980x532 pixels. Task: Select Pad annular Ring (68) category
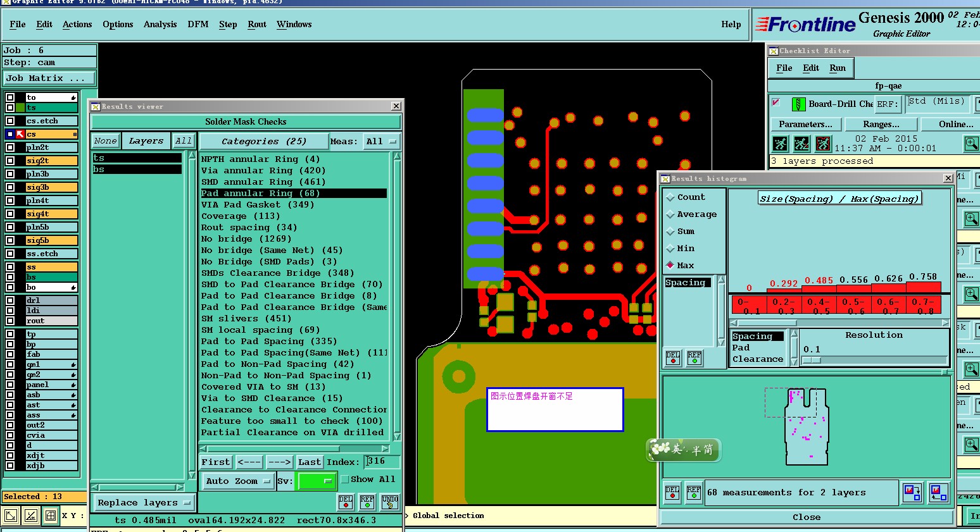(294, 193)
